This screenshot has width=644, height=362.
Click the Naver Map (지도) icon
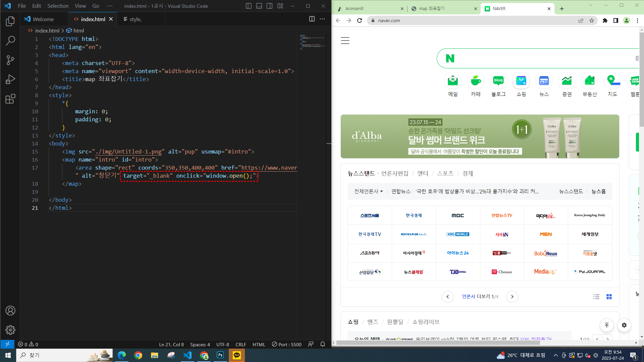pos(612,81)
